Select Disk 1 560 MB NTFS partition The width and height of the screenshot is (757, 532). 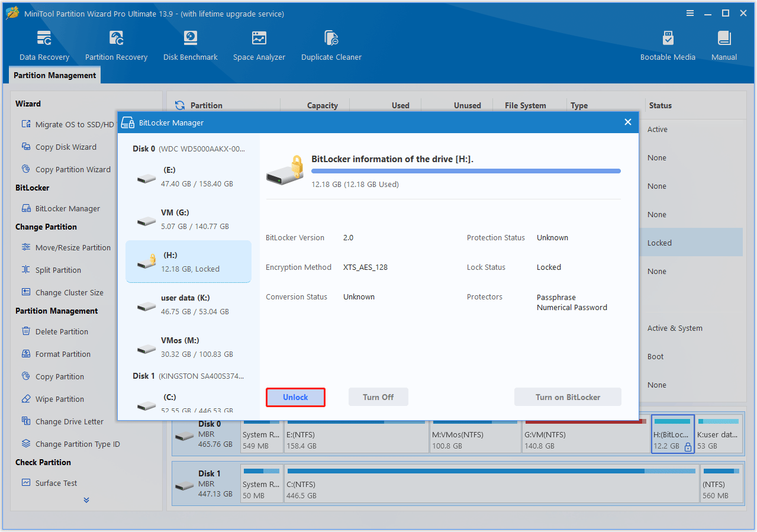pos(721,483)
